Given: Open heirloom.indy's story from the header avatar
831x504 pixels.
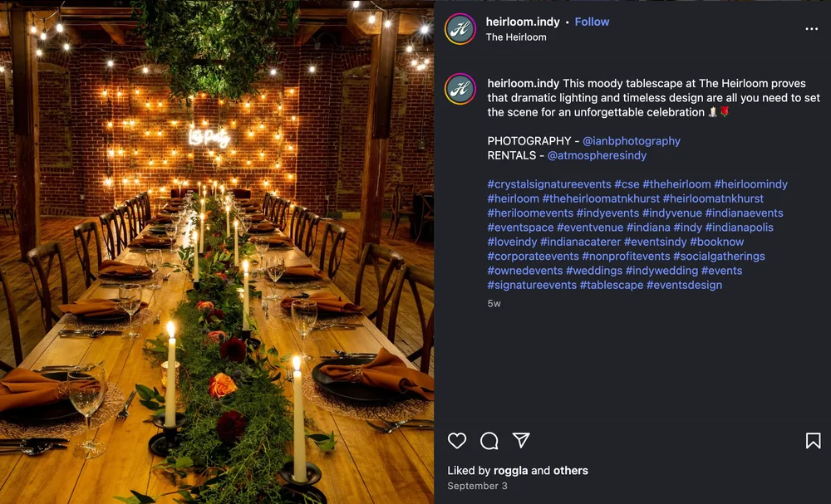Looking at the screenshot, I should (x=460, y=29).
